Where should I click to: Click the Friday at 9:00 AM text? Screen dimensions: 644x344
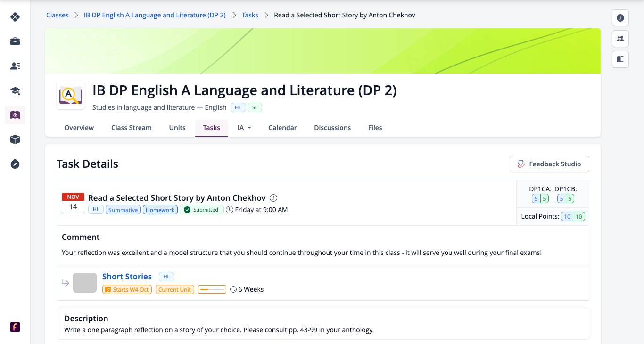point(261,210)
